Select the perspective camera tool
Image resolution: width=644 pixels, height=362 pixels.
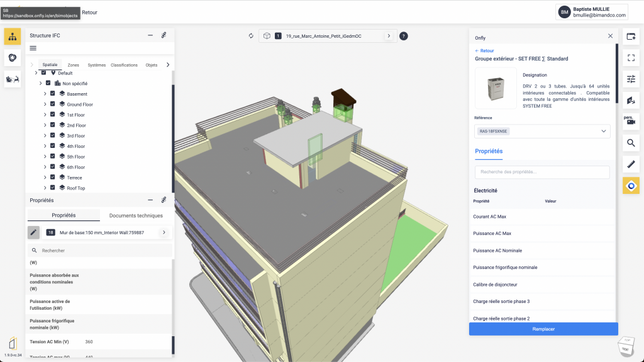tap(631, 121)
